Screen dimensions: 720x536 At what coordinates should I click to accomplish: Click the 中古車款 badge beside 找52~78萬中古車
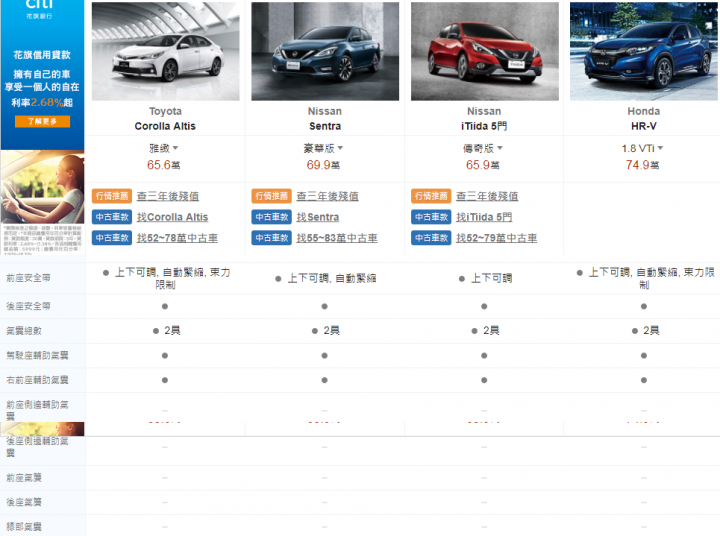(112, 238)
